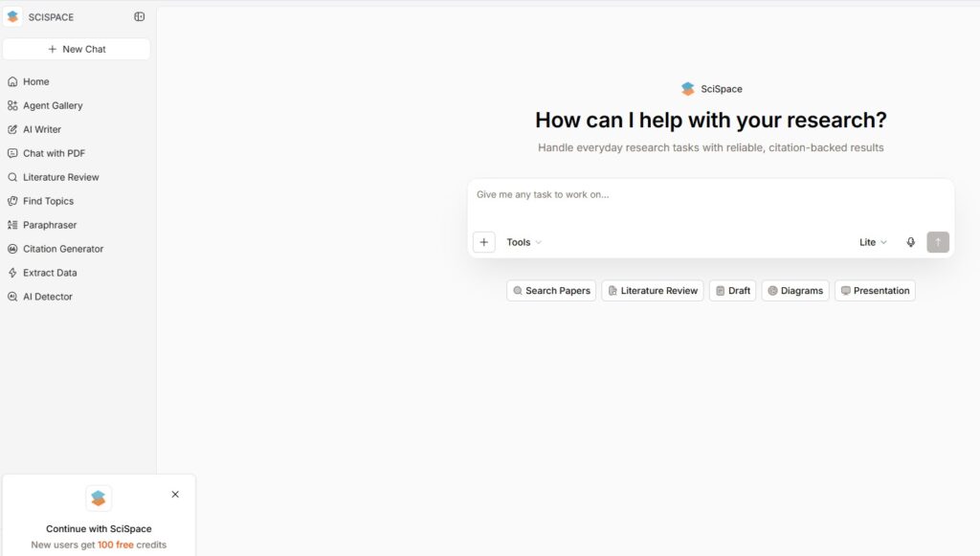
Task: Click the Agent Gallery icon
Action: [x=12, y=105]
